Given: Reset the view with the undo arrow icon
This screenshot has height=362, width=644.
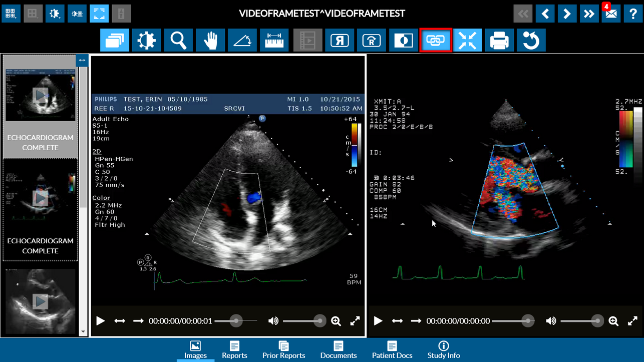Looking at the screenshot, I should tap(531, 40).
